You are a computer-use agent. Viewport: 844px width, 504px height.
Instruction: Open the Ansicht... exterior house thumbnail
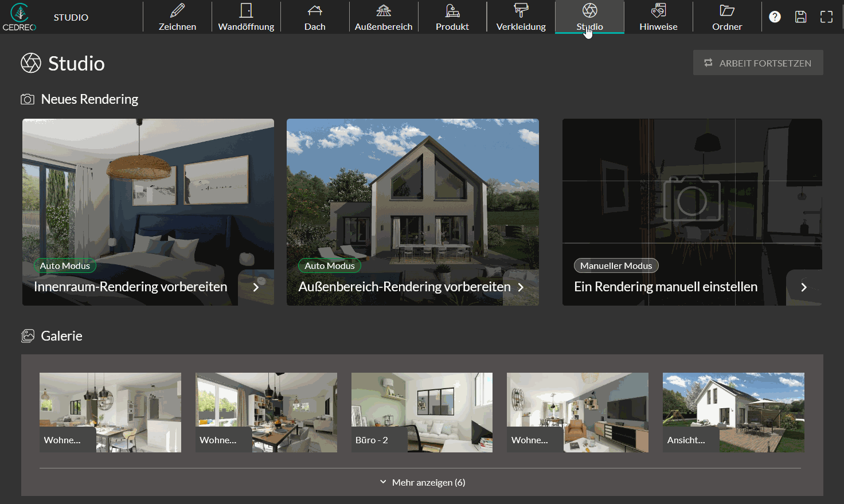(733, 412)
